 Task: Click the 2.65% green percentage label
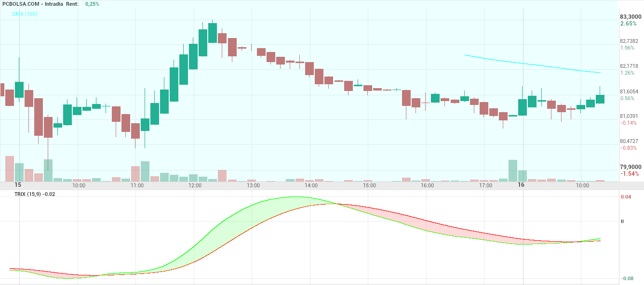pos(628,24)
